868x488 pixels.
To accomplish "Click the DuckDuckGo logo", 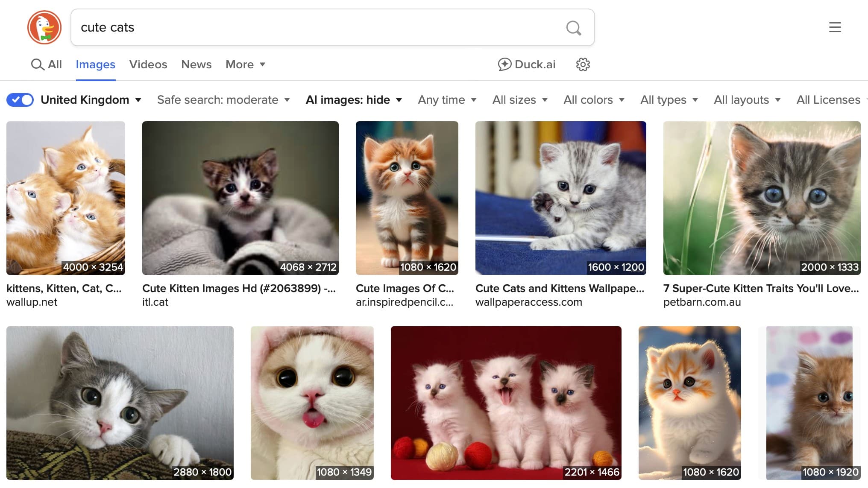I will (44, 27).
